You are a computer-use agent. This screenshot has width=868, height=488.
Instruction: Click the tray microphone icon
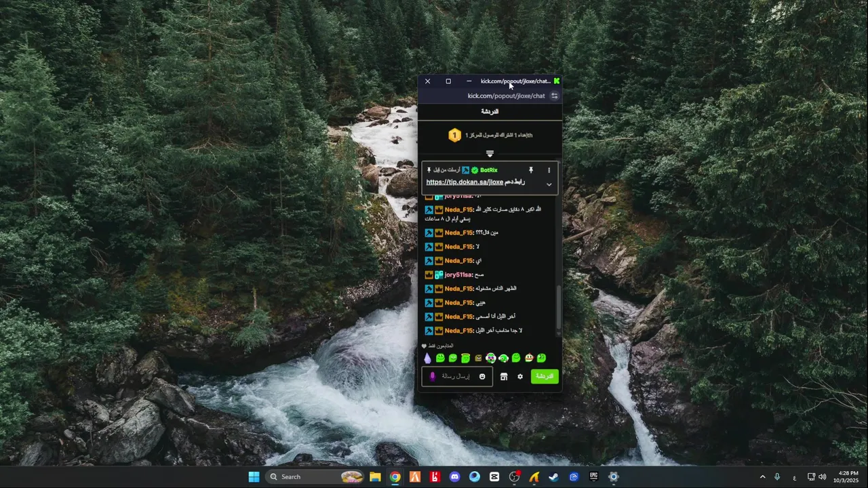click(x=777, y=477)
